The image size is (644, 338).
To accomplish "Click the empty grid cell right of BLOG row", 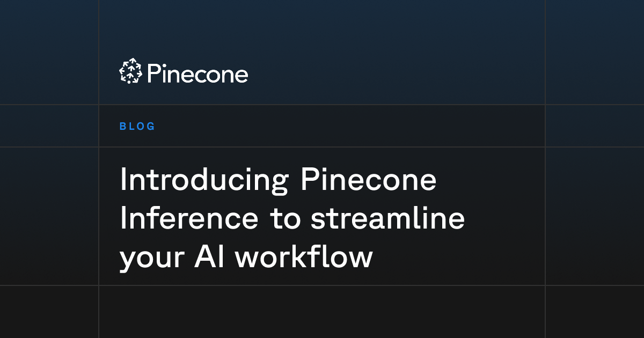I will pos(595,126).
